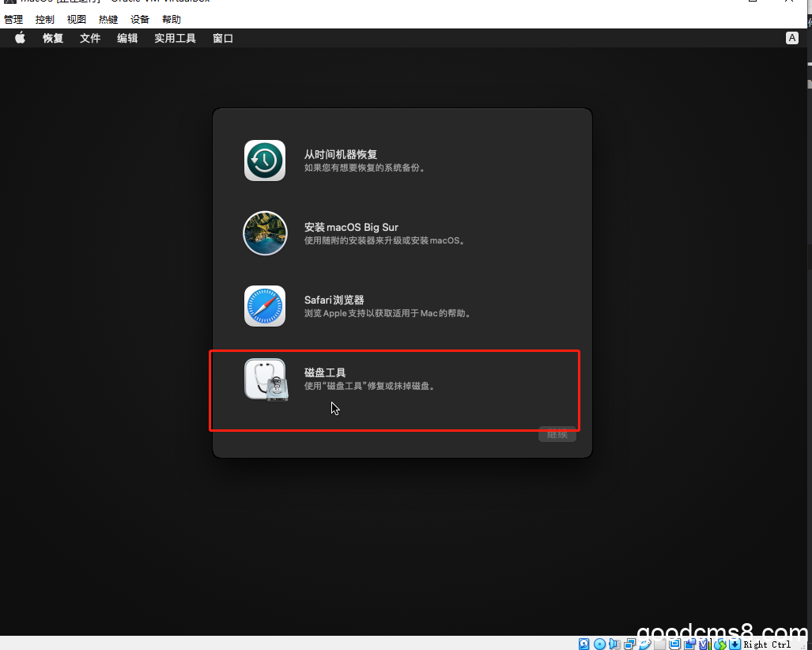Click the VirtualBox USB status icon

click(644, 644)
